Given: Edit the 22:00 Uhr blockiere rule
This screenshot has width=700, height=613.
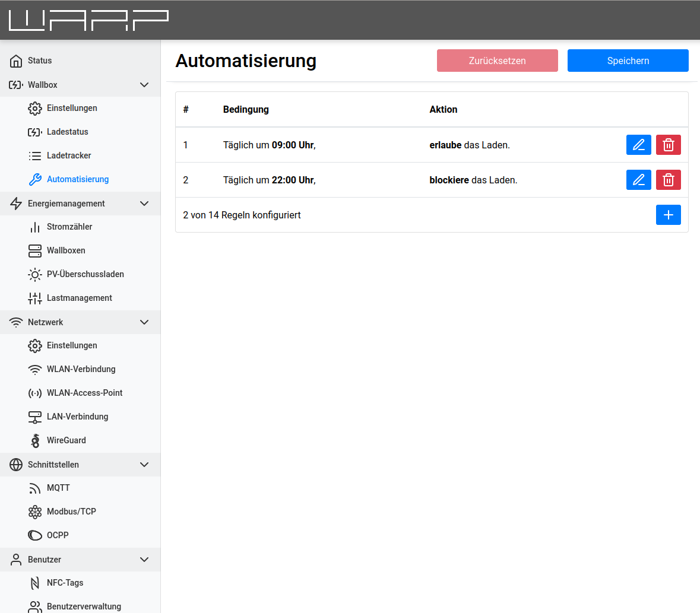Looking at the screenshot, I should tap(638, 180).
